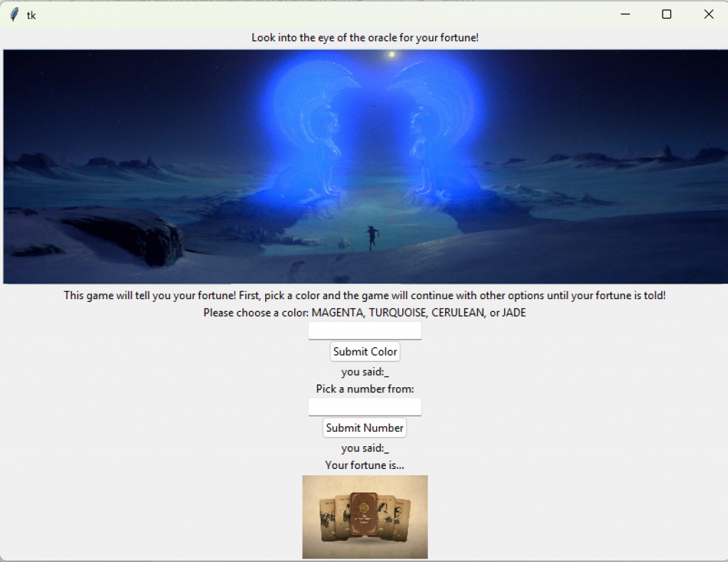Click the 'This game will tell you your fortune' text
This screenshot has width=728, height=562.
tap(365, 296)
